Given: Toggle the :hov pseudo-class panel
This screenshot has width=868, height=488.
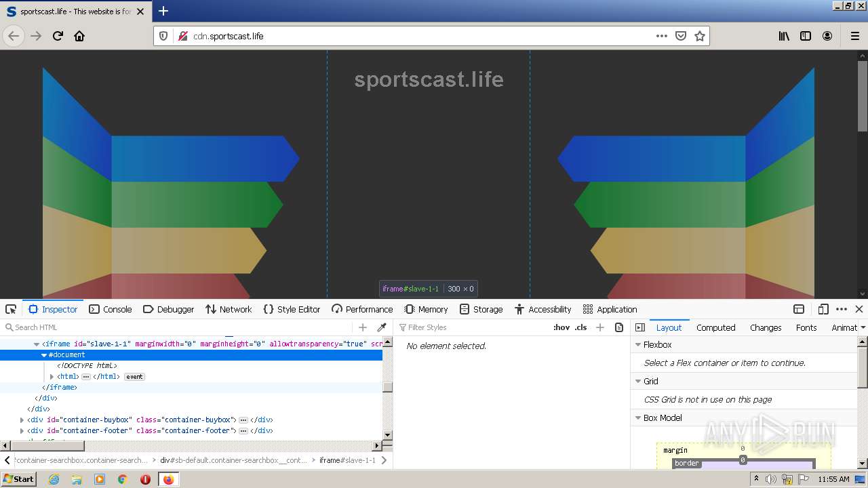Looking at the screenshot, I should click(561, 327).
